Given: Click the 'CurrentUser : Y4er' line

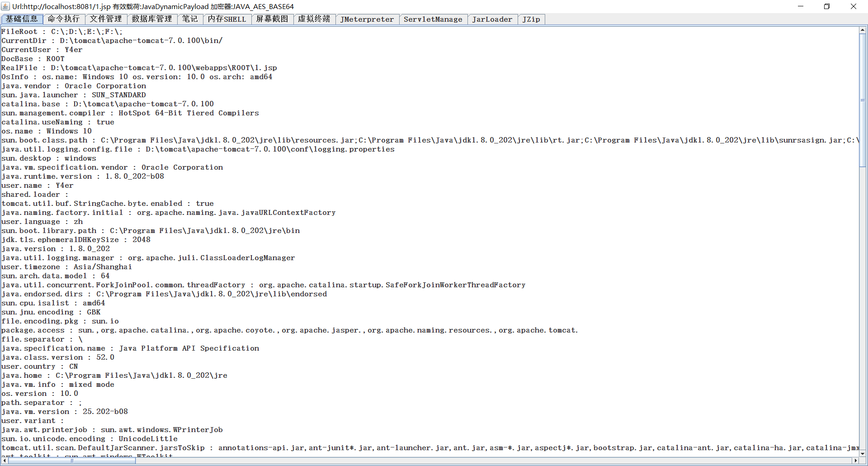Looking at the screenshot, I should coord(42,50).
